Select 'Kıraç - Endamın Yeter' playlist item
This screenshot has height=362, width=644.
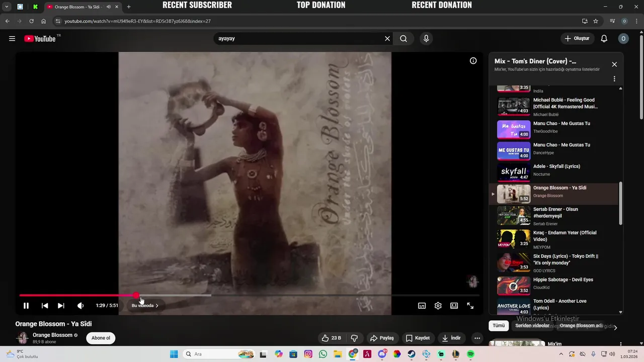[553, 239]
